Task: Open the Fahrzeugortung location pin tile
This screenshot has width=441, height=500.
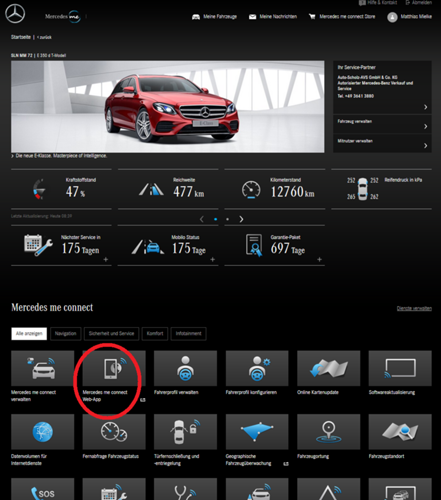Action: [329, 432]
